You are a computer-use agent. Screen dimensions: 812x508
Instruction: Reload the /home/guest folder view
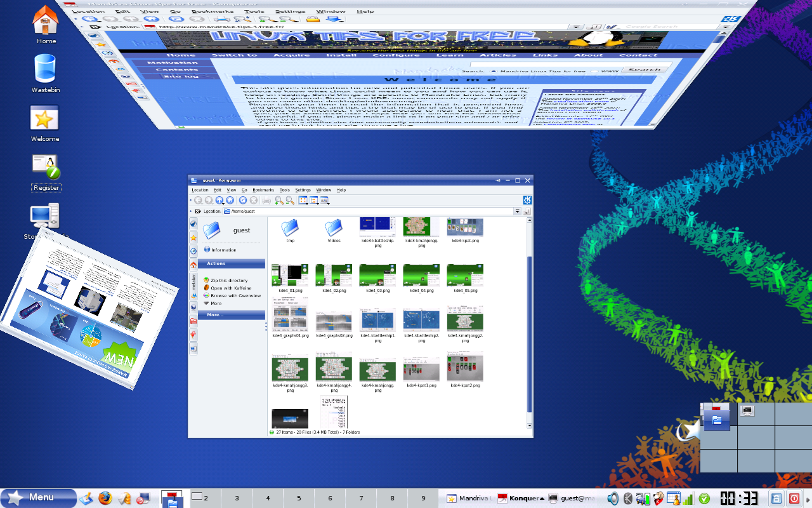243,200
